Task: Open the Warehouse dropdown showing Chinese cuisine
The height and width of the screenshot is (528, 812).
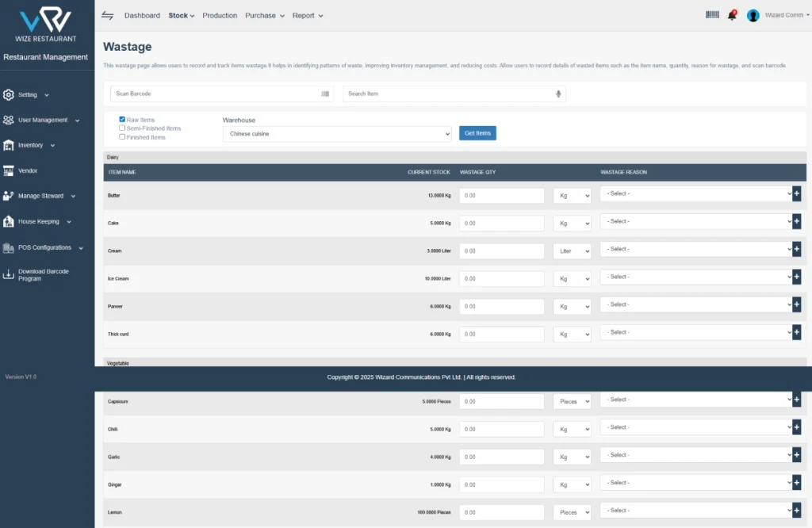Action: coord(336,134)
